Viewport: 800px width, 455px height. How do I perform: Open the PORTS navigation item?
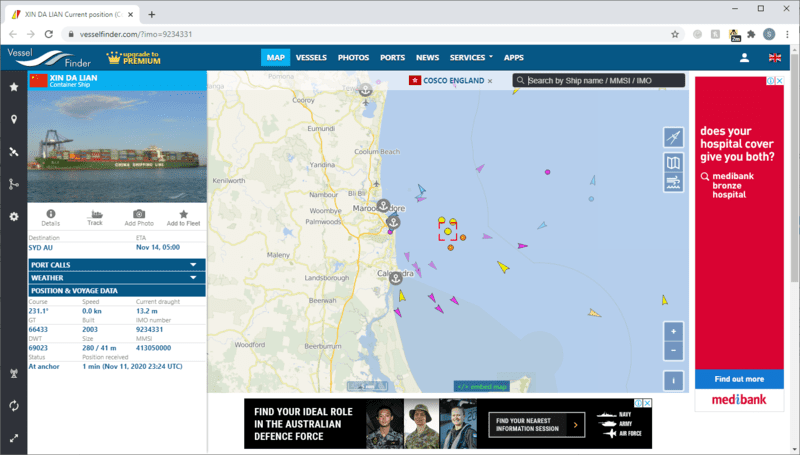(x=392, y=58)
